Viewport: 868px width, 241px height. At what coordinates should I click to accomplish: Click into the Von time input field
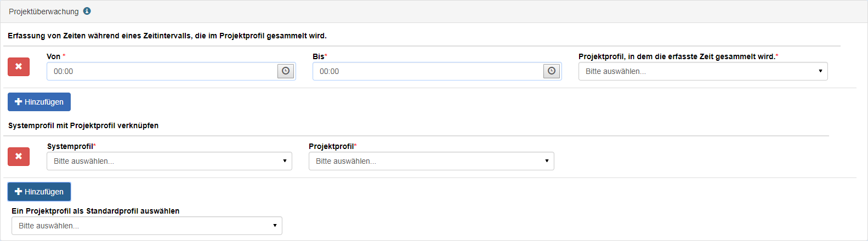162,71
